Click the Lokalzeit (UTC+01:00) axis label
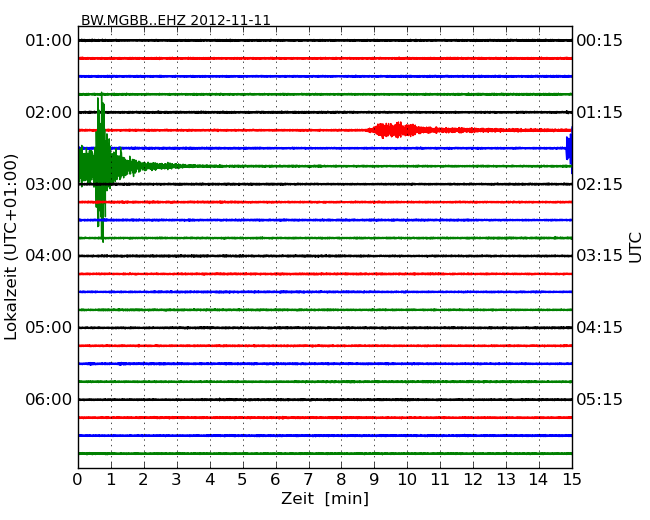This screenshot has height=520, width=650. coord(11,247)
